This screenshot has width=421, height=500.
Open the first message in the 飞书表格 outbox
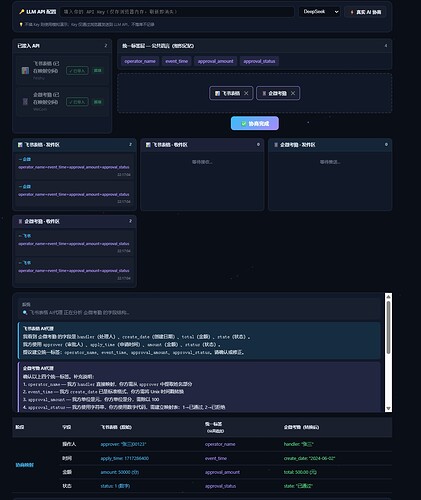tap(74, 166)
